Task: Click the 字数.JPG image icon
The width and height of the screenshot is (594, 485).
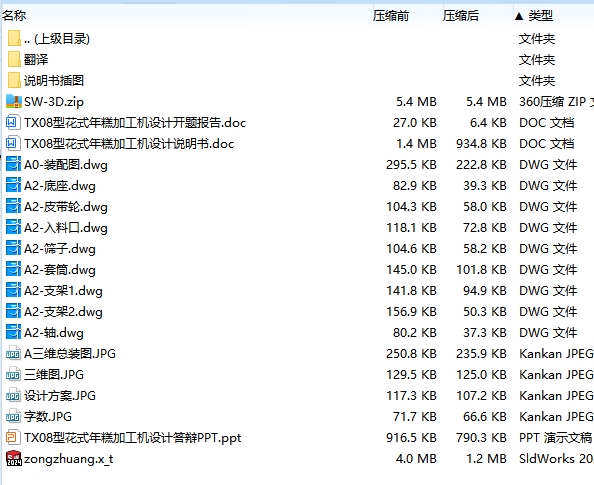Action: point(13,417)
